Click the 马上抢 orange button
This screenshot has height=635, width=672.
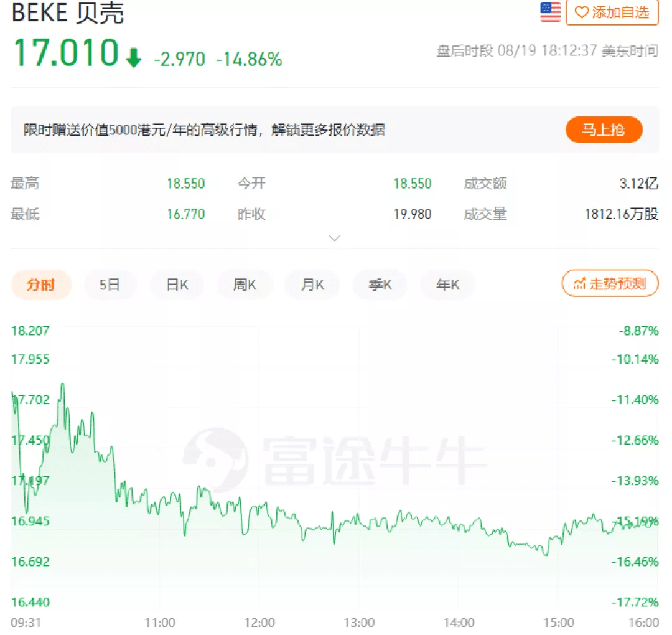pyautogui.click(x=604, y=129)
